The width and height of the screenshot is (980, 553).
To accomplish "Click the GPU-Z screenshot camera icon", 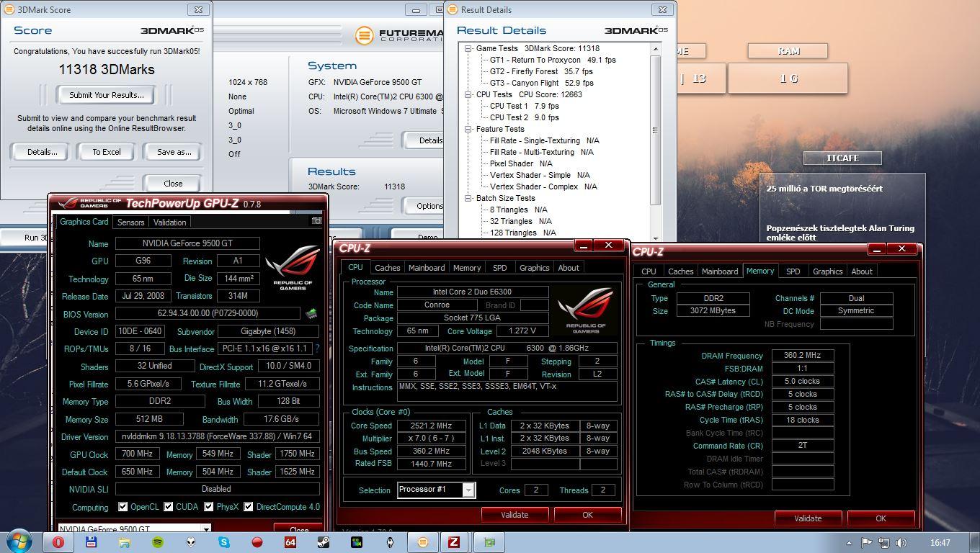I will pos(316,221).
